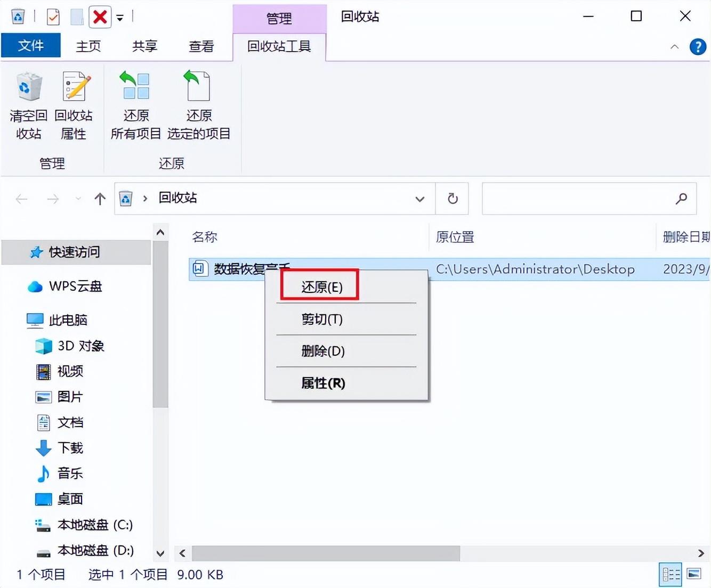Choose 属性(R) from the context menu

pyautogui.click(x=323, y=383)
